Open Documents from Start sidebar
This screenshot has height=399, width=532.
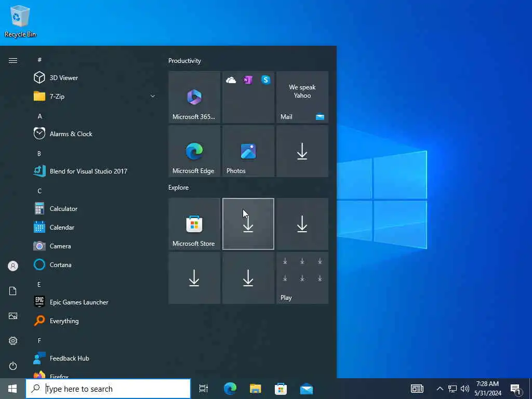[13, 291]
